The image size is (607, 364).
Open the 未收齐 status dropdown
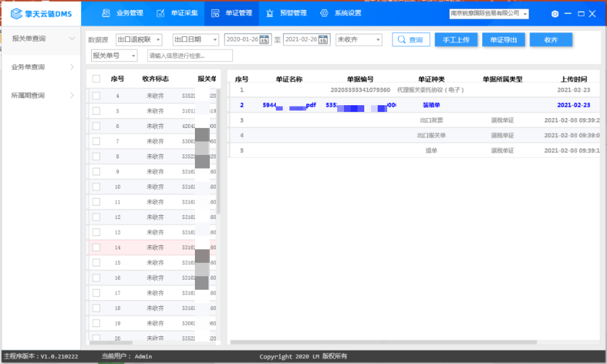point(359,40)
